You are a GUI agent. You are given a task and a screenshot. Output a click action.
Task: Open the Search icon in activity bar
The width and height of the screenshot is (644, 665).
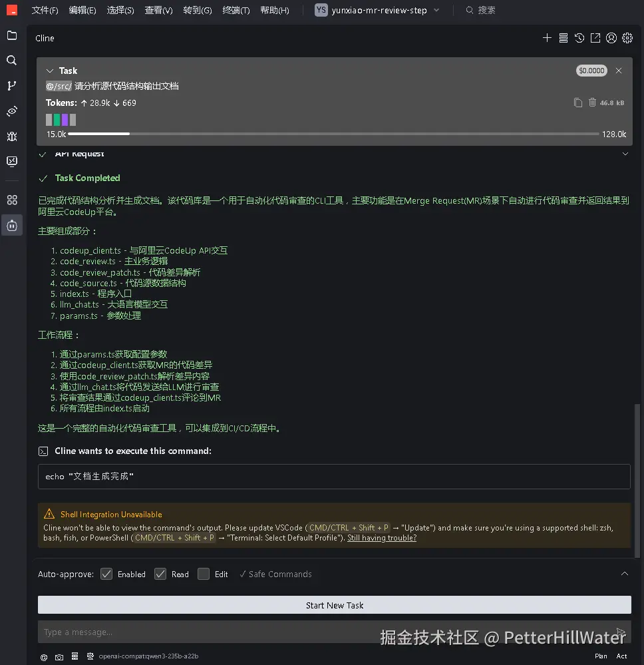point(12,60)
